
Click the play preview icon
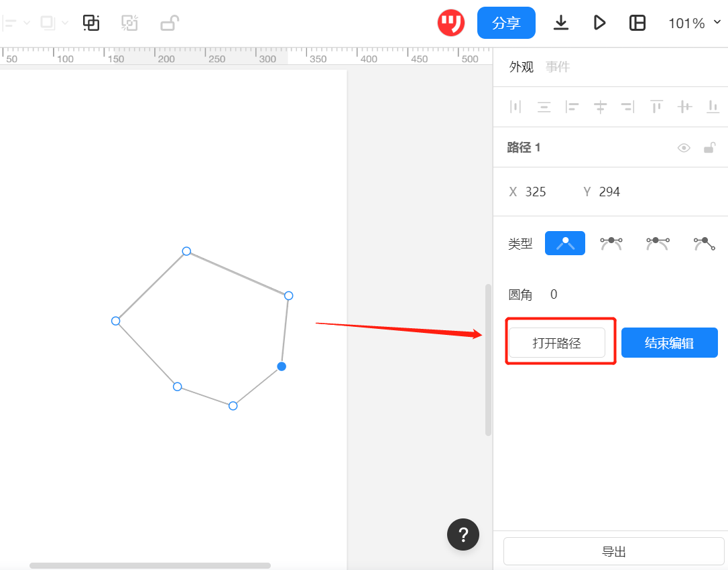(x=599, y=23)
